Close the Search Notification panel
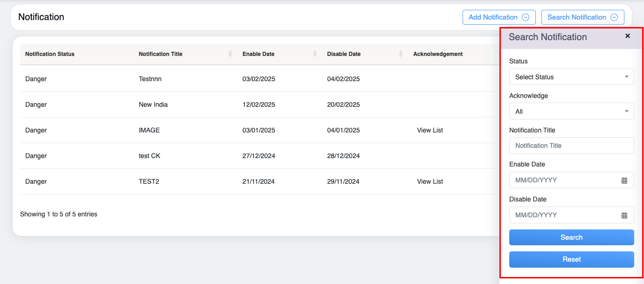The image size is (644, 284). pyautogui.click(x=628, y=36)
